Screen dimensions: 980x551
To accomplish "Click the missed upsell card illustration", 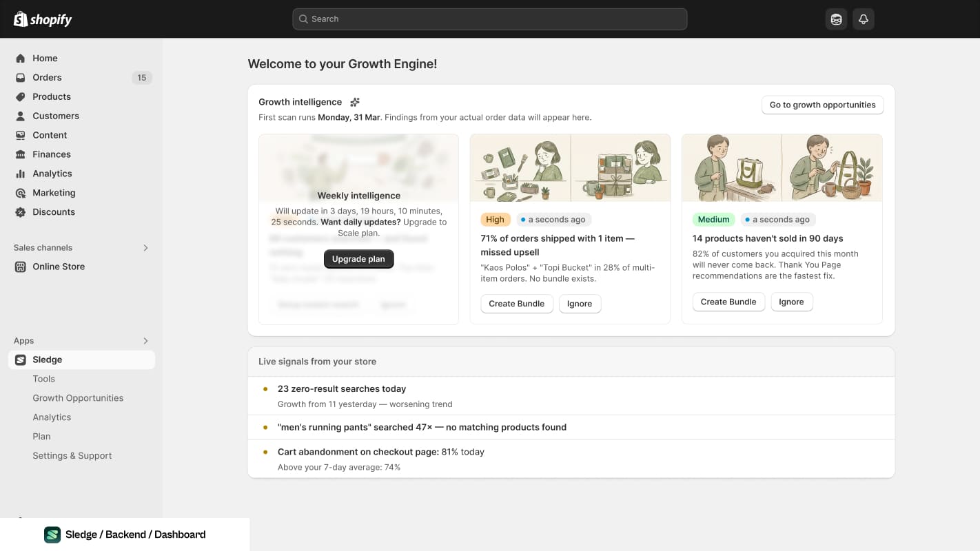I will [x=570, y=168].
